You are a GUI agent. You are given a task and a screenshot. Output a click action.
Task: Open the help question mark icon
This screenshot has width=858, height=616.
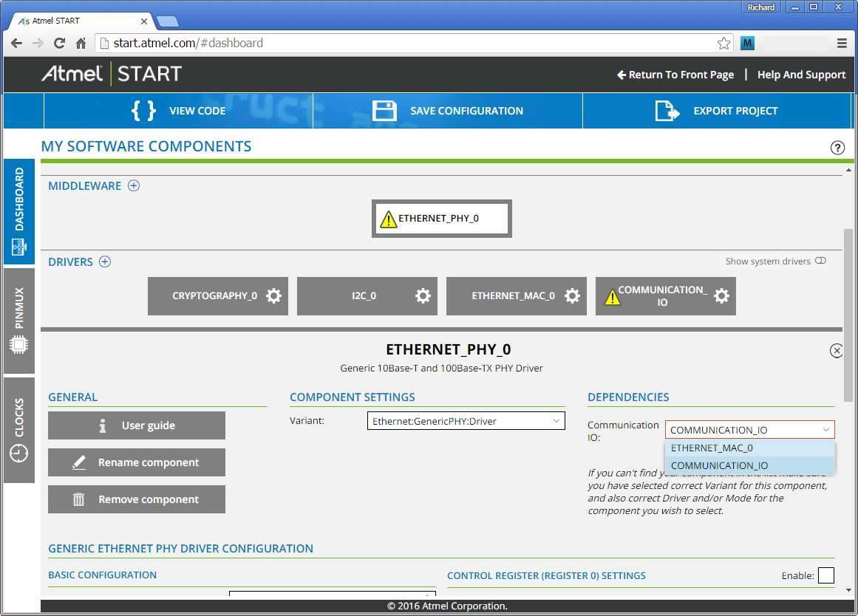click(x=837, y=148)
